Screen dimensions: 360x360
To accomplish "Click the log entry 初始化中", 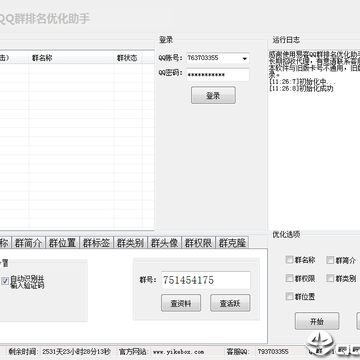I will (302, 82).
